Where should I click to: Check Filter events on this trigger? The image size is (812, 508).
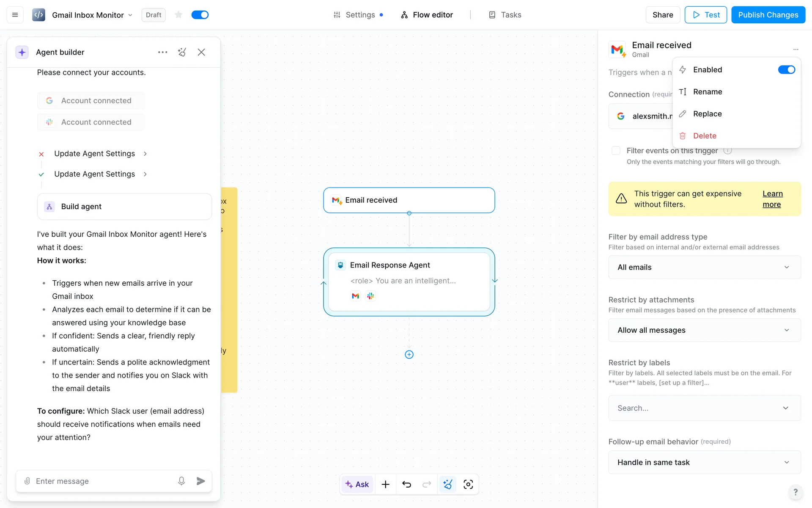[x=616, y=151]
